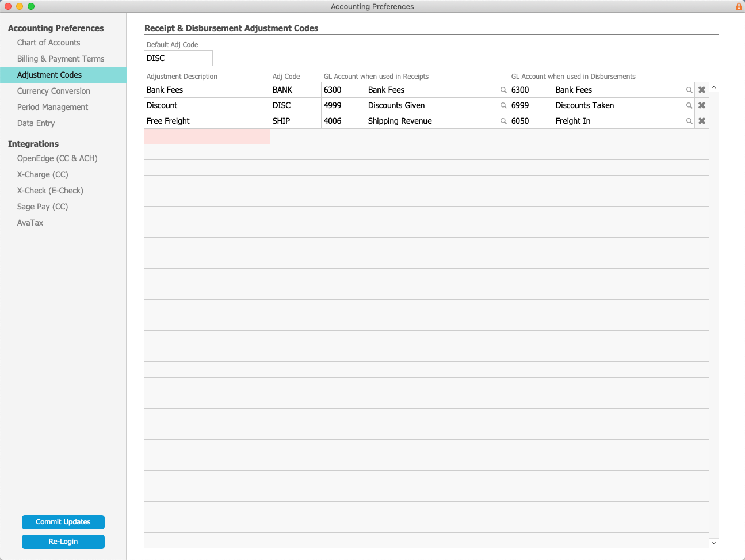The height and width of the screenshot is (560, 745).
Task: Click the Shipping Revenue account name
Action: [x=400, y=121]
